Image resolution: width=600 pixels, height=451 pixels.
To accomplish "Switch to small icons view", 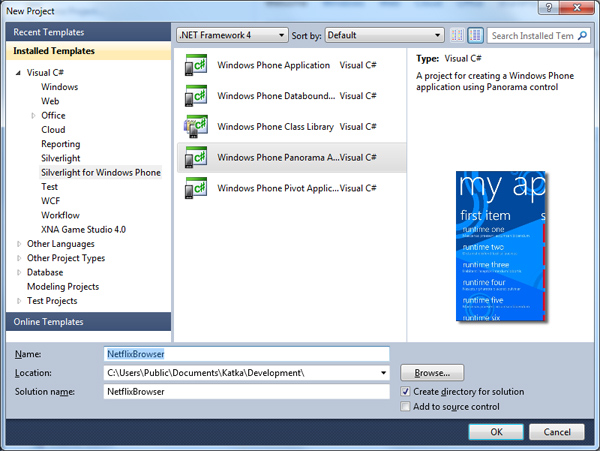I will point(457,35).
